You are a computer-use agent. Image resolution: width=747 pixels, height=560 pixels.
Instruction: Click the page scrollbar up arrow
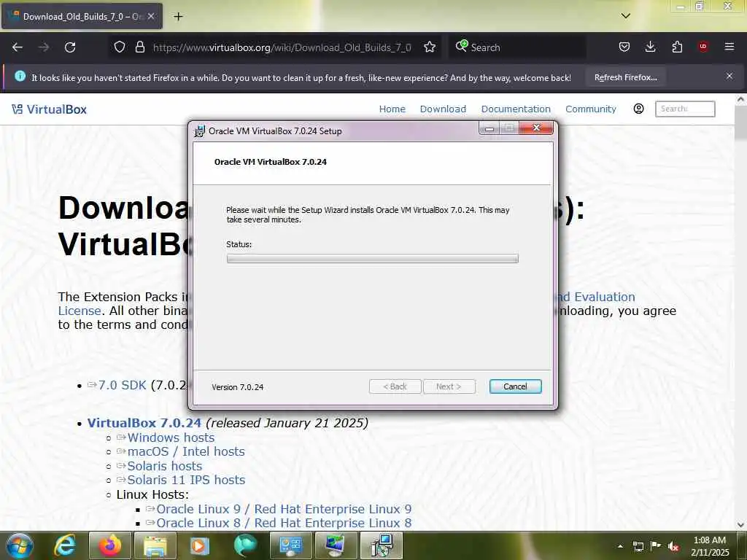(x=740, y=99)
